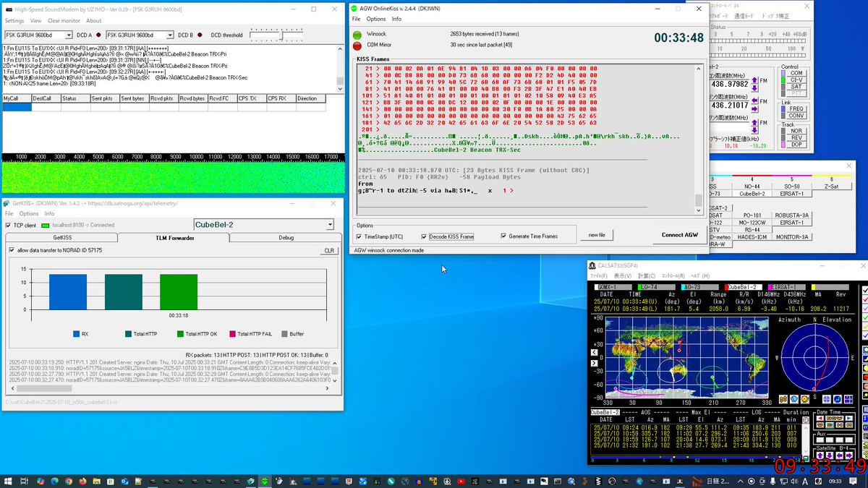Select LO-74 satellite label in CALSAT32

pos(658,287)
